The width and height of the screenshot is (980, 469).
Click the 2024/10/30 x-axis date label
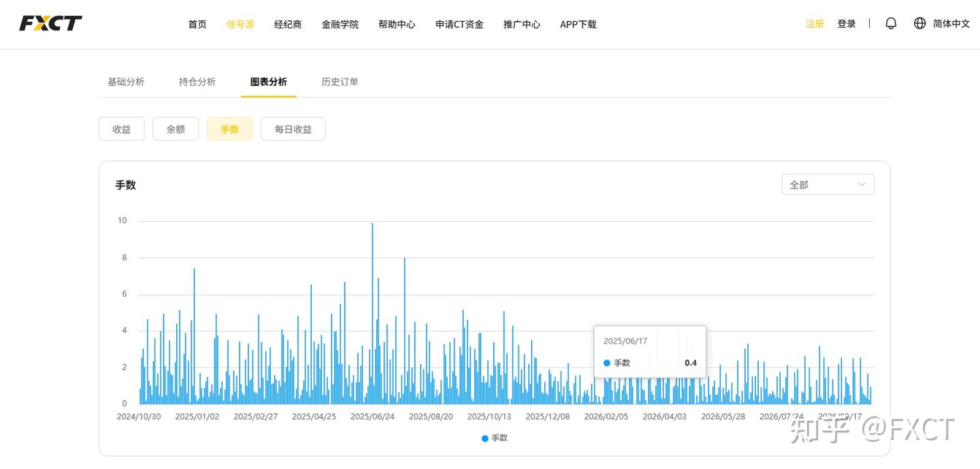click(x=139, y=417)
